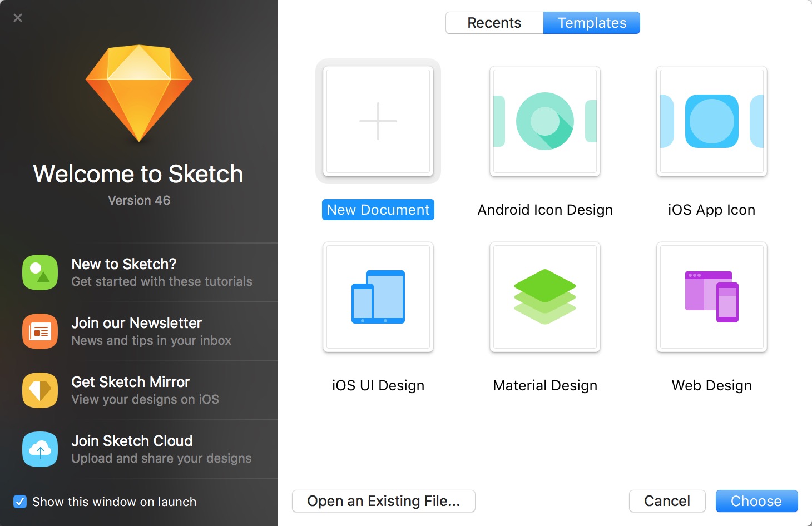Image resolution: width=812 pixels, height=526 pixels.
Task: Click the Open an Existing File button
Action: coord(384,501)
